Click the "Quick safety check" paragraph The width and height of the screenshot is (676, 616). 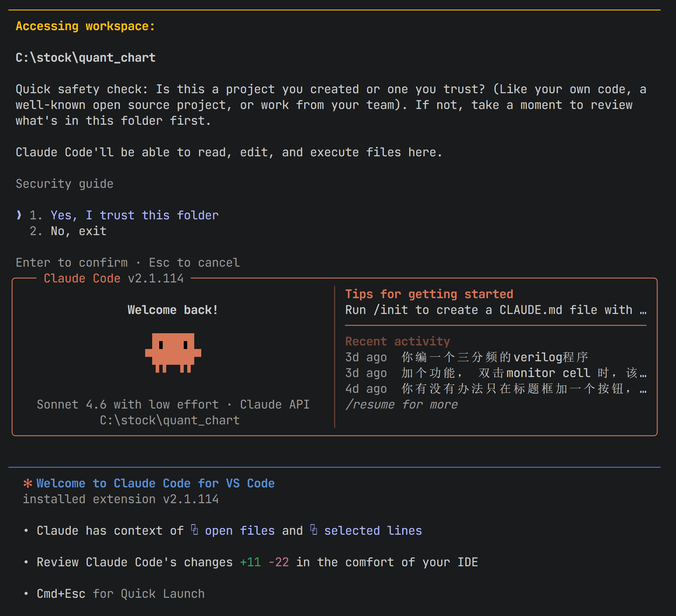tap(331, 105)
